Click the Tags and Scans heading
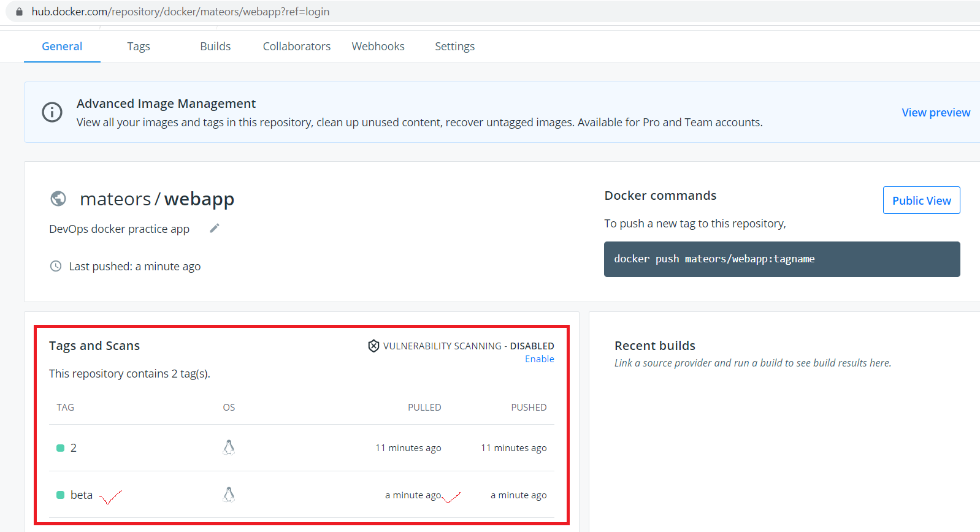The image size is (980, 532). coord(94,346)
